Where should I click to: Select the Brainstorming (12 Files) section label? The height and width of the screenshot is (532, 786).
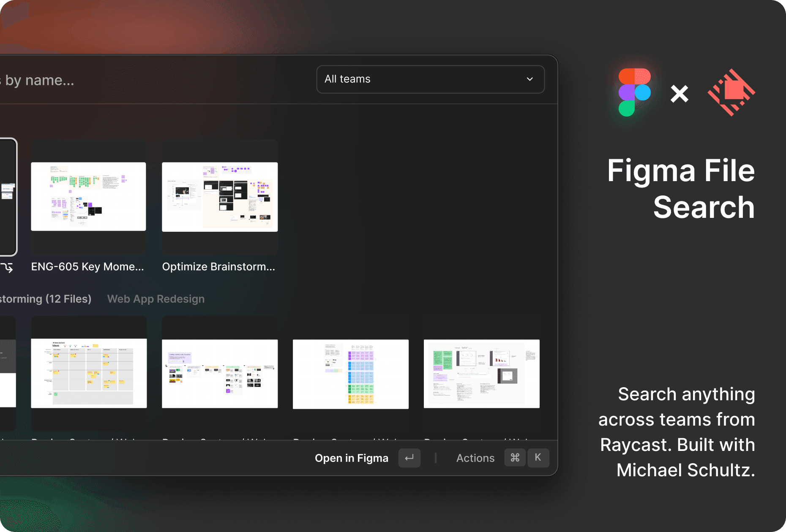click(46, 299)
